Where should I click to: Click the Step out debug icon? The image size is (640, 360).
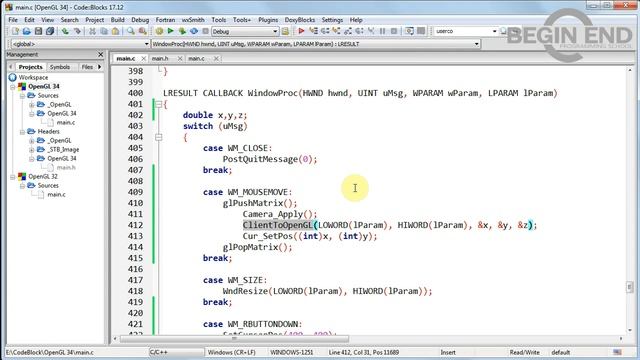348,31
